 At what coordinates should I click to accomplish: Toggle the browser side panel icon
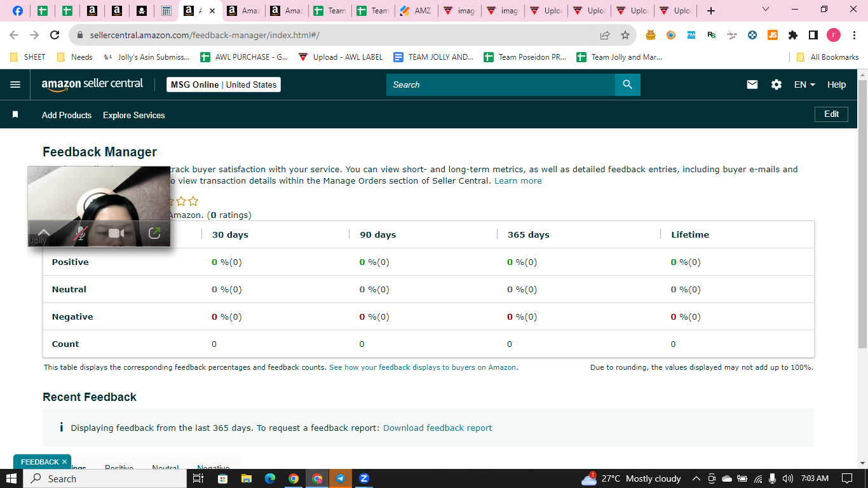tap(813, 35)
